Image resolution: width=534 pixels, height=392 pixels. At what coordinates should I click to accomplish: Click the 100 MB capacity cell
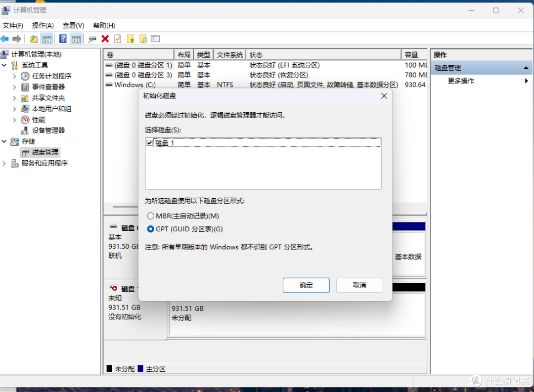point(415,65)
